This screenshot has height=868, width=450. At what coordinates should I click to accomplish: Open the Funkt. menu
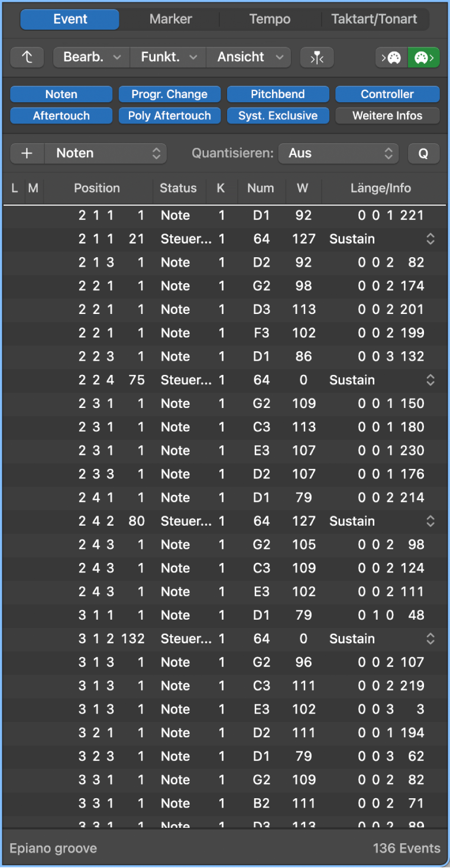click(169, 57)
